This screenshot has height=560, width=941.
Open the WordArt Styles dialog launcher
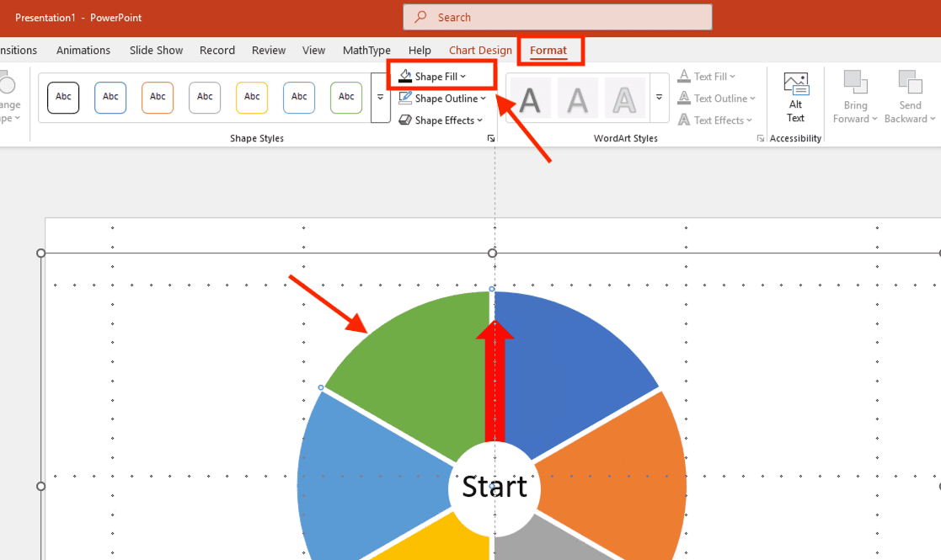coord(761,138)
